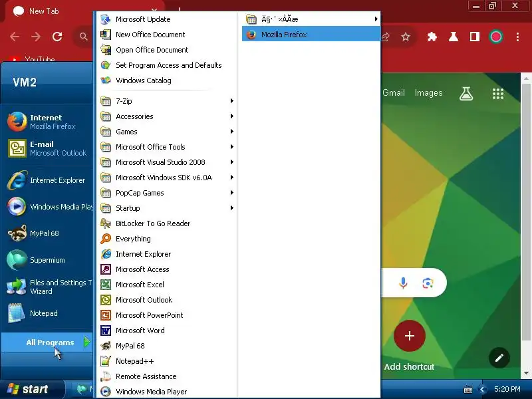Click the Microsoft Word icon
The width and height of the screenshot is (532, 399).
click(x=106, y=331)
